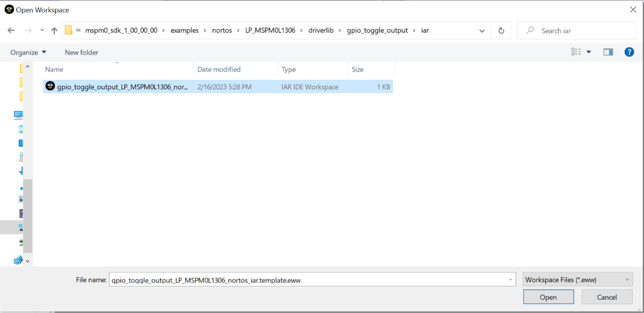The height and width of the screenshot is (313, 644).
Task: Click the Back navigation arrow
Action: 11,31
